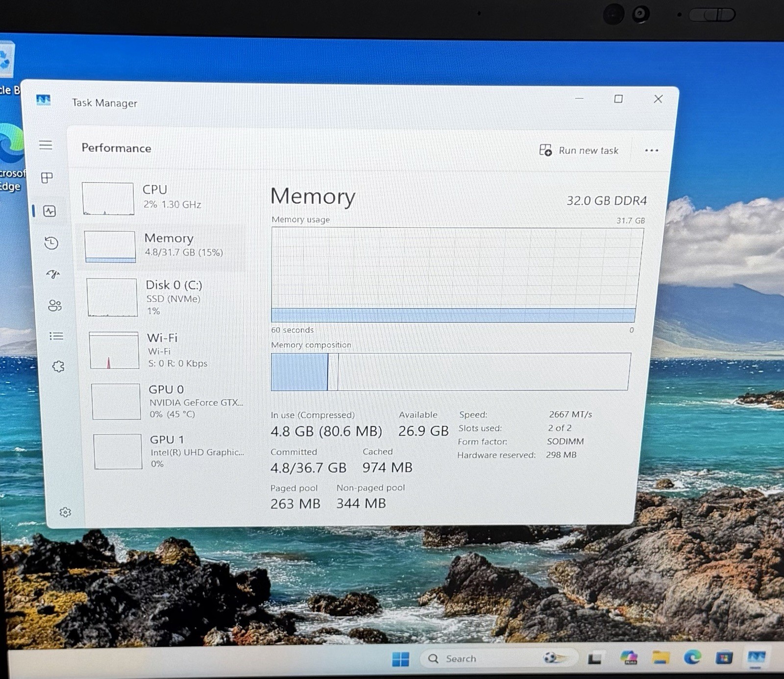
Task: Click the "Memory" large heading
Action: 313,196
